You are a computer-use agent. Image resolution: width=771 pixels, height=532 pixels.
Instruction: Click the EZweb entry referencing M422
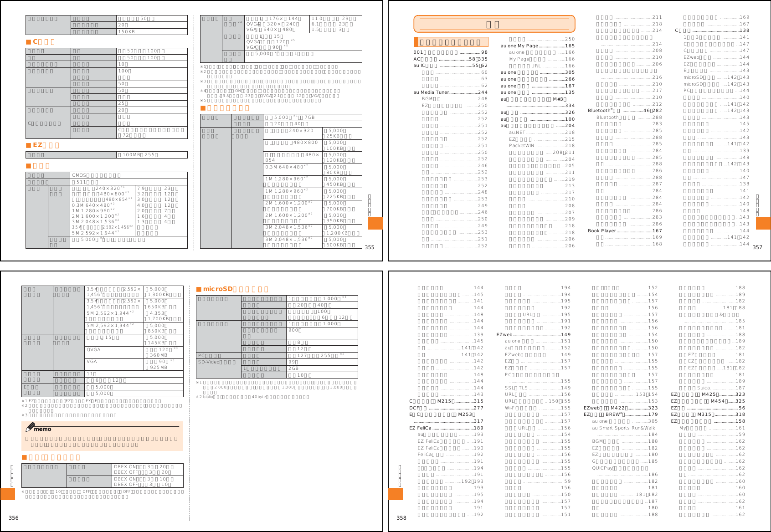[621, 408]
